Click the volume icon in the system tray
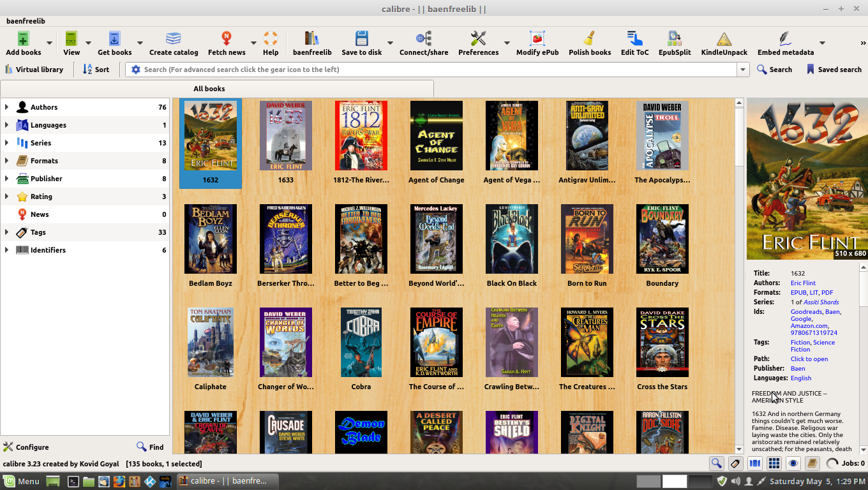Image resolution: width=868 pixels, height=490 pixels. point(736,481)
